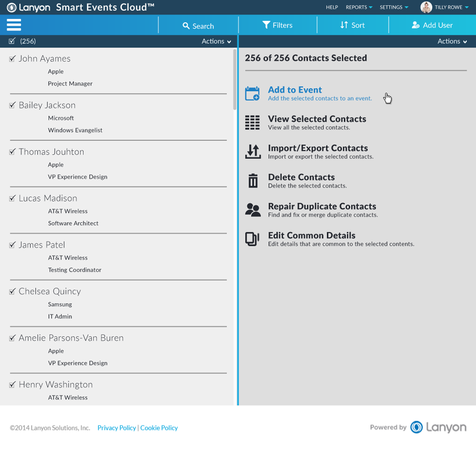Viewport: 476px width, 449px height.
Task: Select the Chelsea Quincy contact name
Action: [x=50, y=291]
